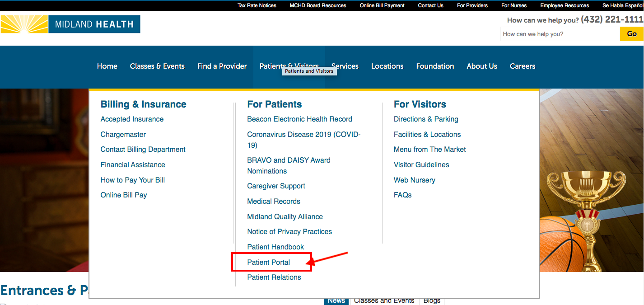Go to Home in main navigation

pyautogui.click(x=107, y=66)
